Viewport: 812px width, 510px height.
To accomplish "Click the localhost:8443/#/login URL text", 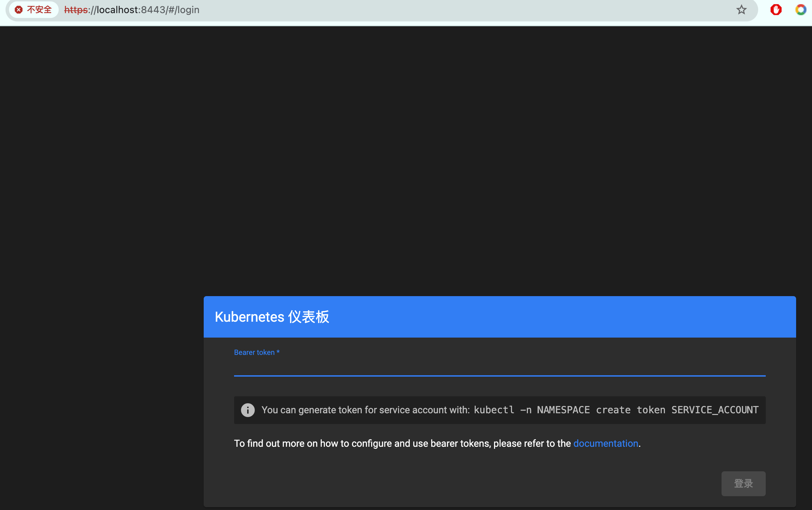I will tap(148, 10).
